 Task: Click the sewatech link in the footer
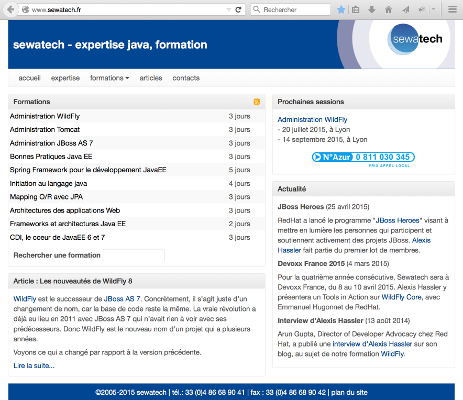[x=151, y=392]
